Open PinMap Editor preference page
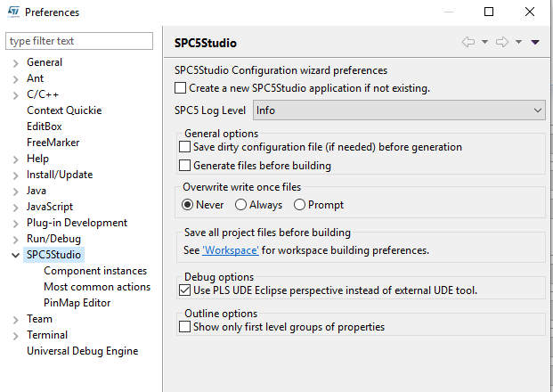Screen dimensions: 553x392 (77, 303)
